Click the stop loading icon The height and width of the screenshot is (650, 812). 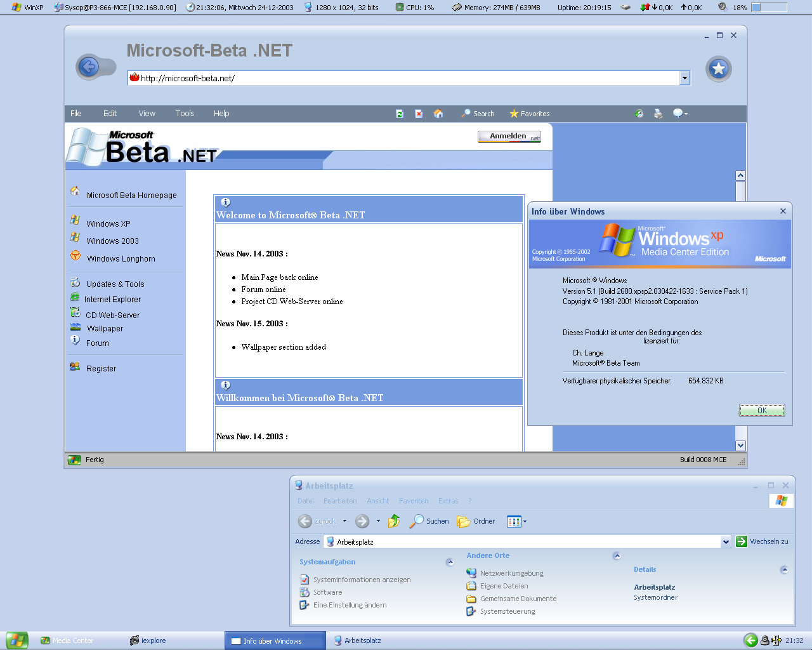click(419, 114)
